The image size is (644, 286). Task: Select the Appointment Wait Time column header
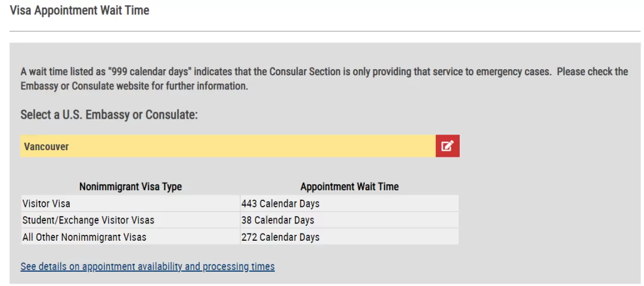[349, 186]
